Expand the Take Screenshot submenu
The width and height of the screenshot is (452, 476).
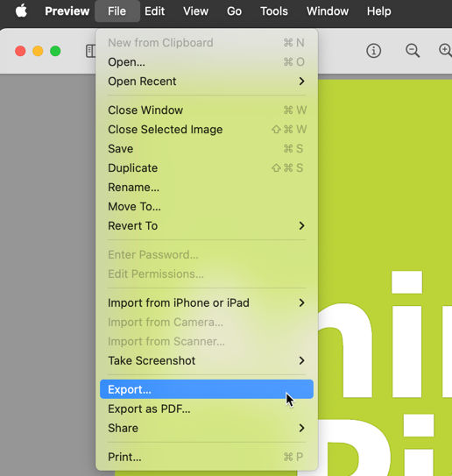207,360
